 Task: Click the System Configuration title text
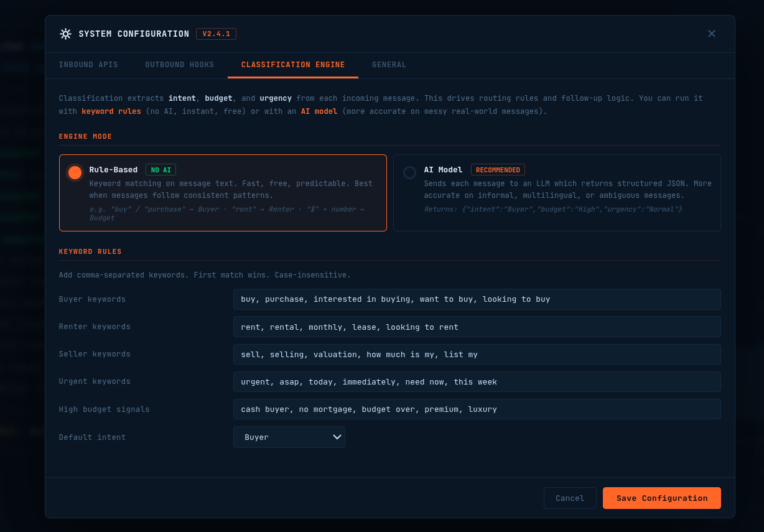(134, 34)
